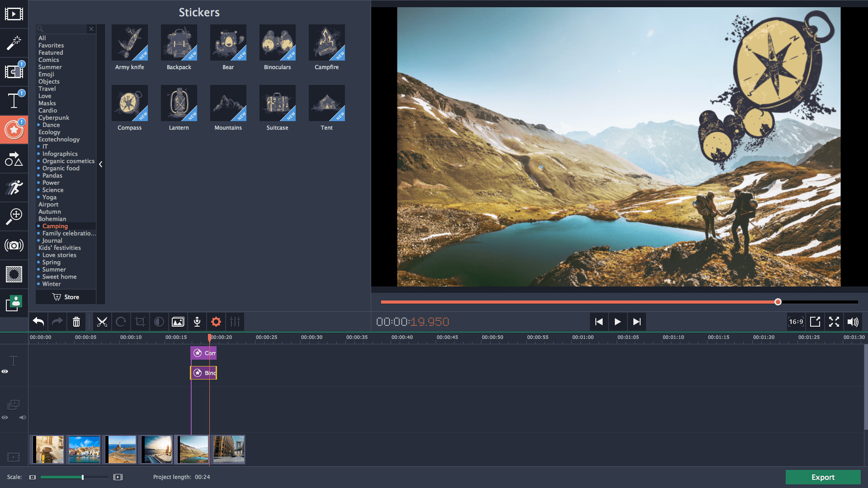Click the Play button in playback controls
This screenshot has height=488, width=868.
(618, 322)
